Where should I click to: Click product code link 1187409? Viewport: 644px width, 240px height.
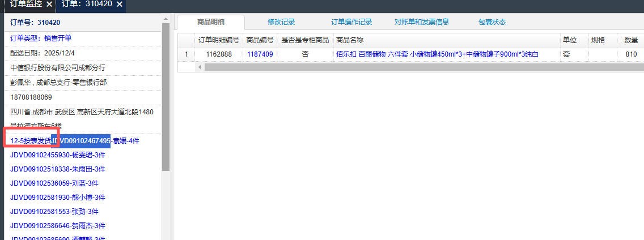260,54
